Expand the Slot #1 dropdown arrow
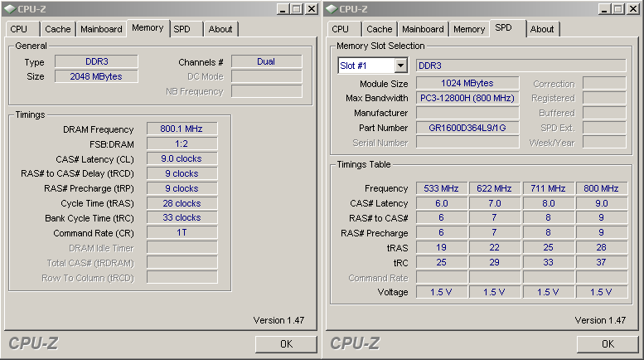Image resolution: width=644 pixels, height=360 pixels. click(400, 66)
